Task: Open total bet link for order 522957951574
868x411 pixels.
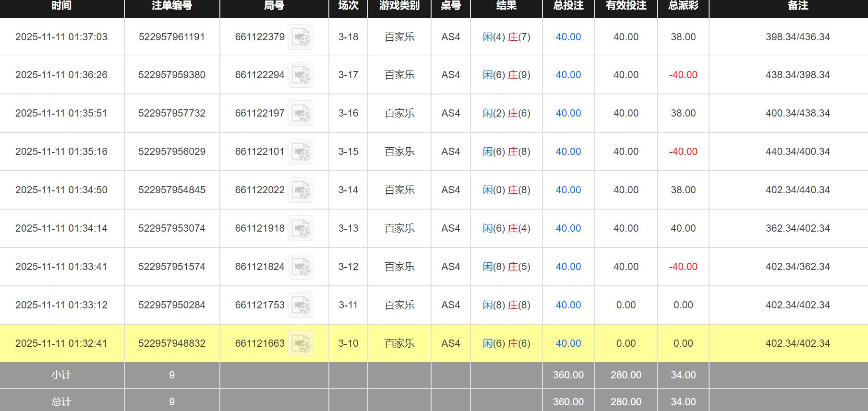Action: [x=568, y=267]
